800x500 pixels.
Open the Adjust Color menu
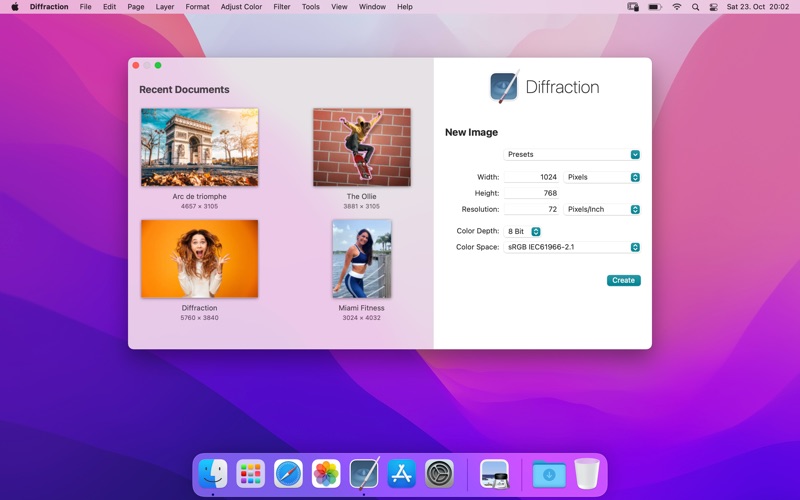tap(241, 7)
